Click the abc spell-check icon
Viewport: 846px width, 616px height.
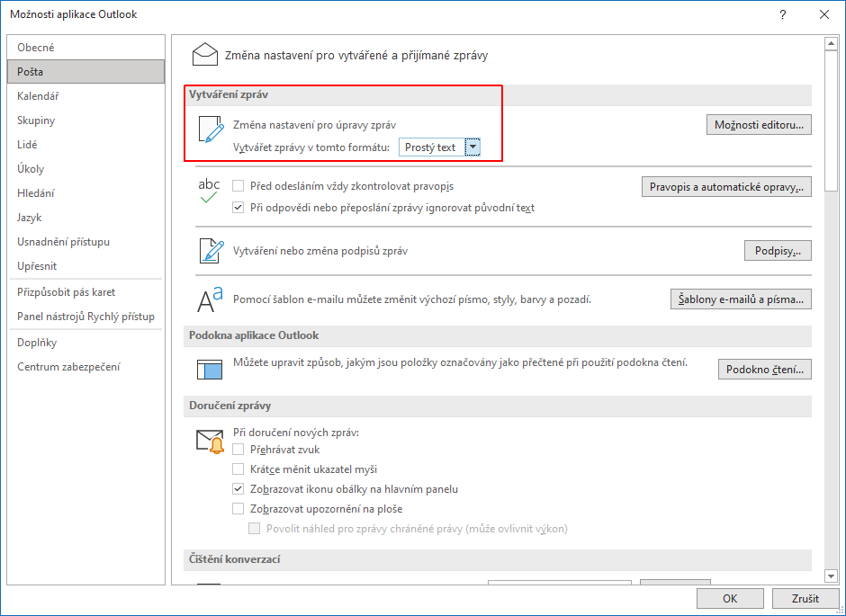tap(209, 190)
